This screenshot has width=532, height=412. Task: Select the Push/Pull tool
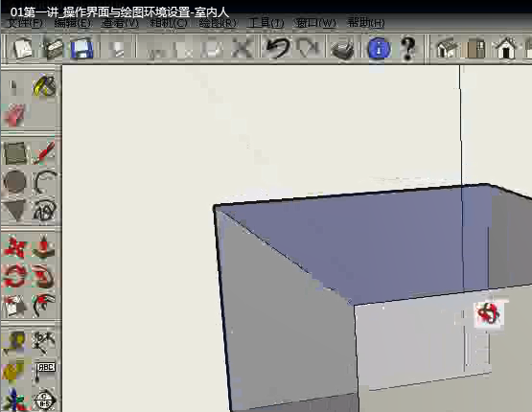[44, 247]
